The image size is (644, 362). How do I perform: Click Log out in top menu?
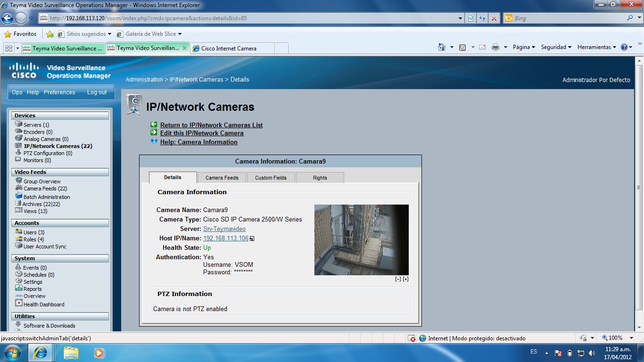pos(97,92)
